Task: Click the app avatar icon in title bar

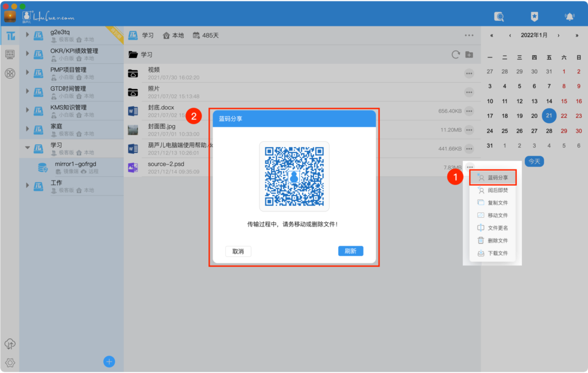Action: pos(10,17)
